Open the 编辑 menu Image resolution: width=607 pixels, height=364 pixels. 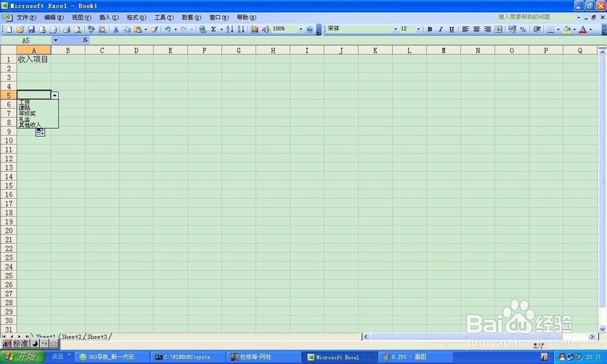click(54, 18)
